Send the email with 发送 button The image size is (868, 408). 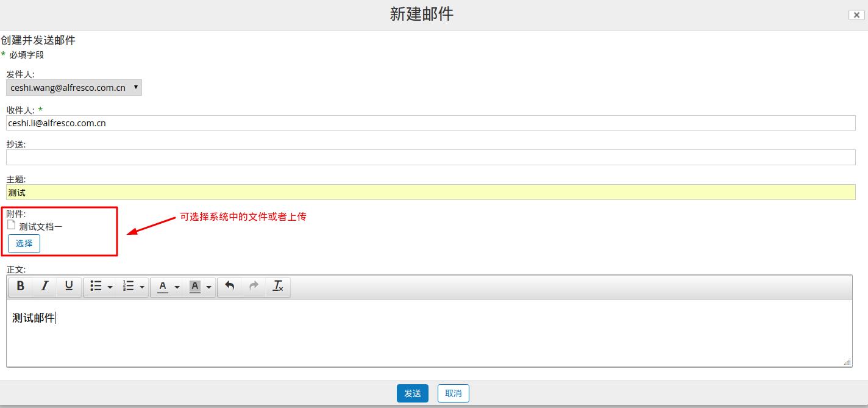(x=413, y=393)
